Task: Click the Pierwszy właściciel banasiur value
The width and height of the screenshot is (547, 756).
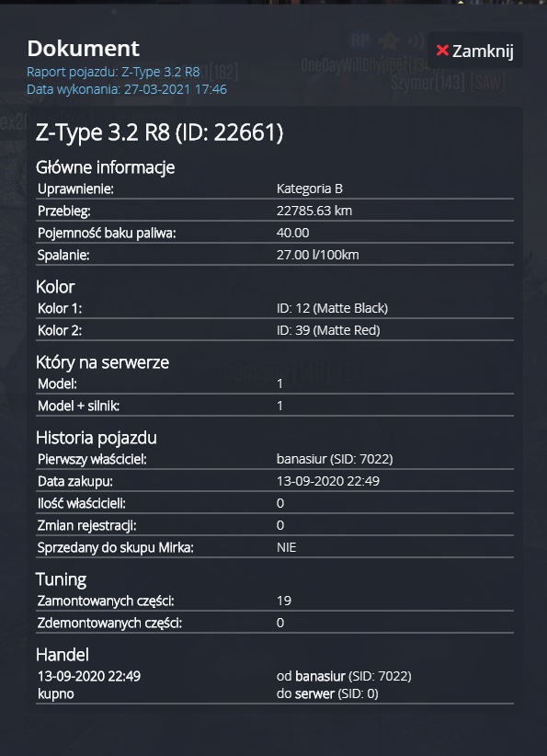Action: 335,459
